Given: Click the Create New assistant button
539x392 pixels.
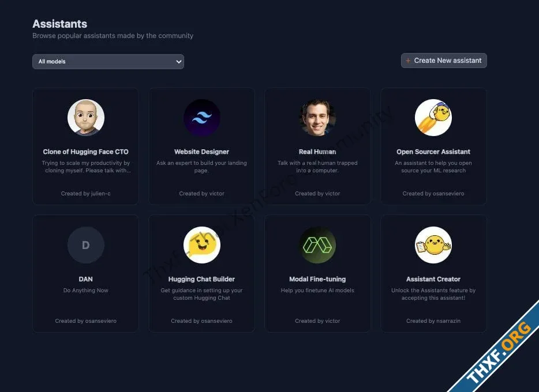Looking at the screenshot, I should tap(444, 61).
